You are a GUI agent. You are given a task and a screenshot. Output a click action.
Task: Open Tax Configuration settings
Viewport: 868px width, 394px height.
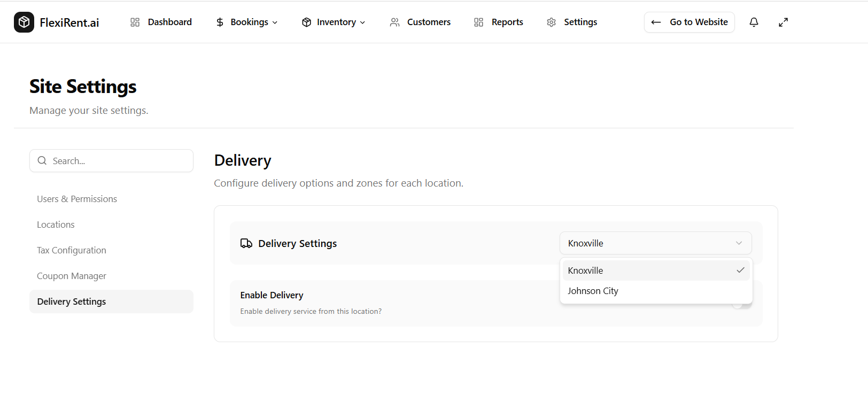click(111, 250)
